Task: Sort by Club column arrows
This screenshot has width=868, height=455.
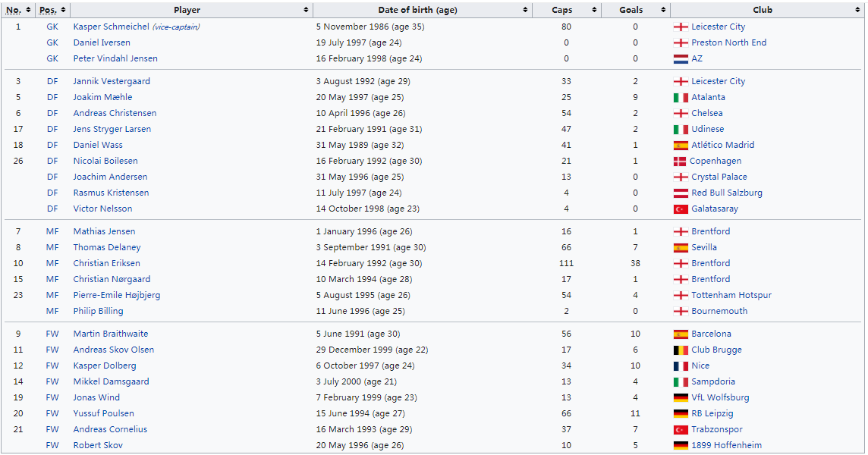Action: coord(857,10)
